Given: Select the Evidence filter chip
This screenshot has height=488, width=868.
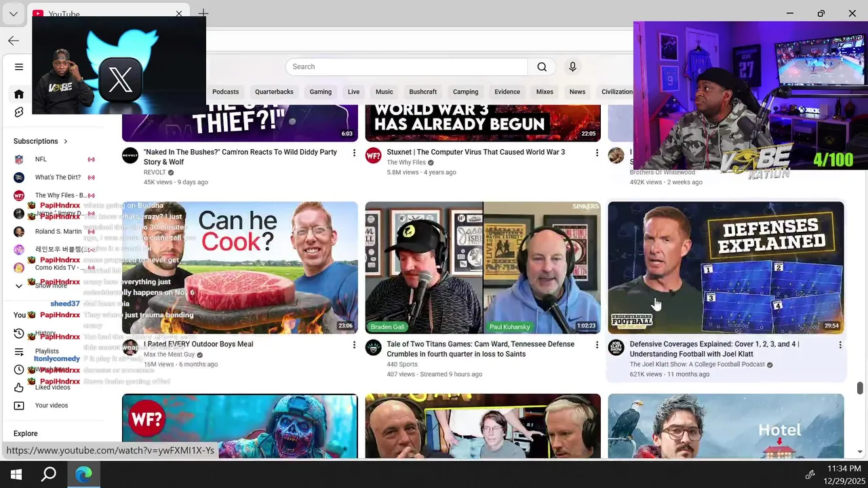Looking at the screenshot, I should (507, 92).
